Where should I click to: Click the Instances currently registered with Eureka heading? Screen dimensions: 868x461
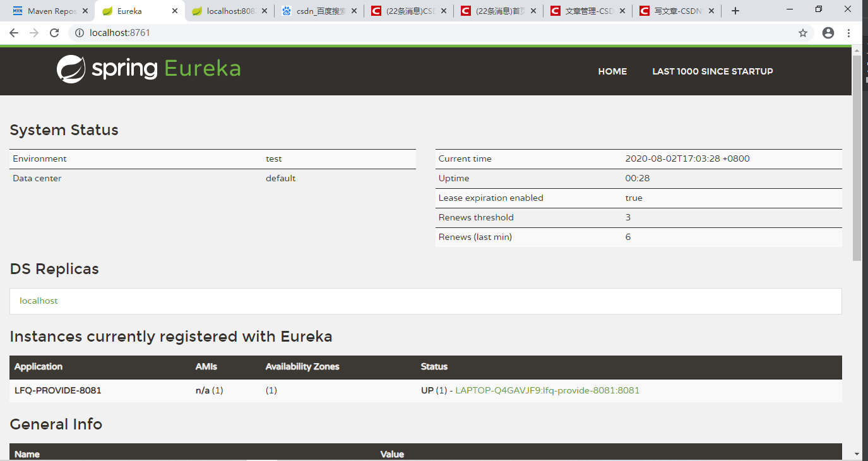click(171, 337)
